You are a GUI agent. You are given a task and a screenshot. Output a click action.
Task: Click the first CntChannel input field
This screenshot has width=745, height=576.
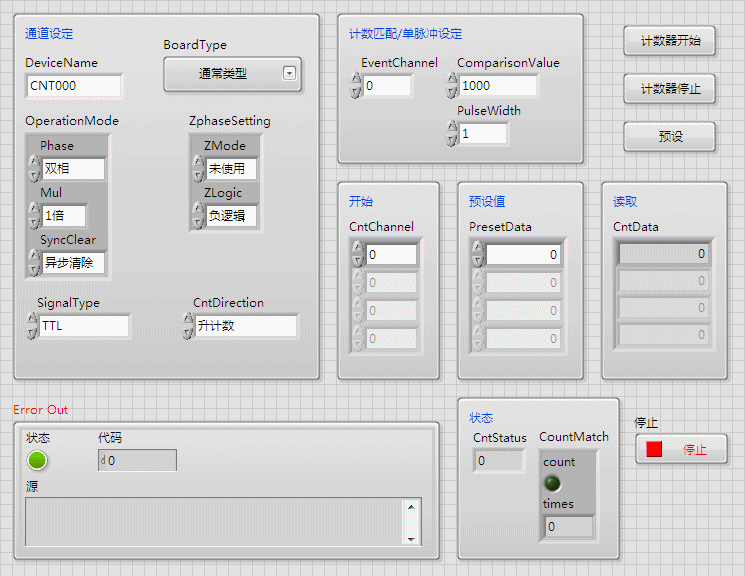click(x=391, y=255)
